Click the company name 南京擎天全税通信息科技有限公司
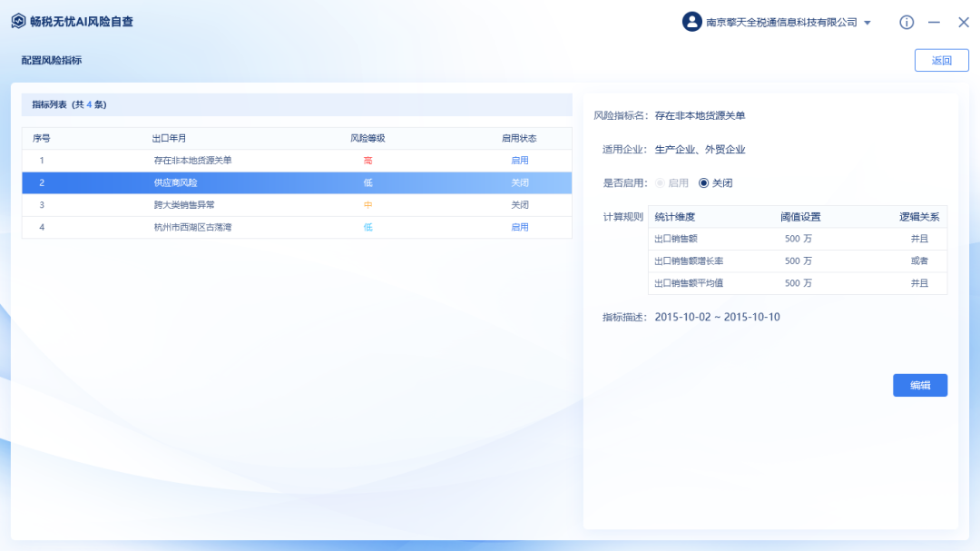The width and height of the screenshot is (980, 551). tap(781, 23)
